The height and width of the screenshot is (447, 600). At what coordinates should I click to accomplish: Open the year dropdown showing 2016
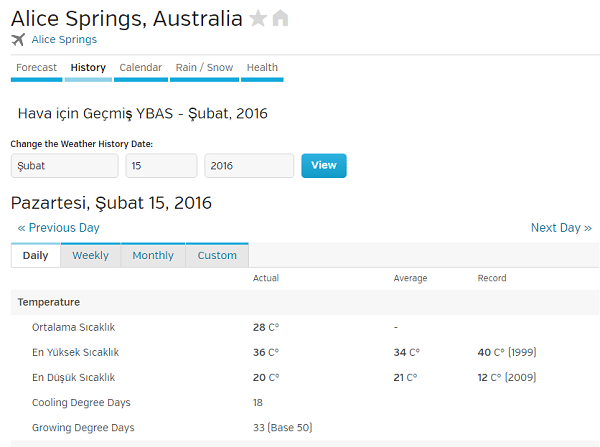[249, 166]
